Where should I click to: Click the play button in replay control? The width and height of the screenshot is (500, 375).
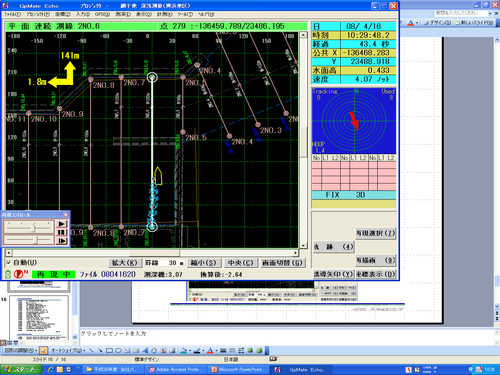[x=62, y=224]
